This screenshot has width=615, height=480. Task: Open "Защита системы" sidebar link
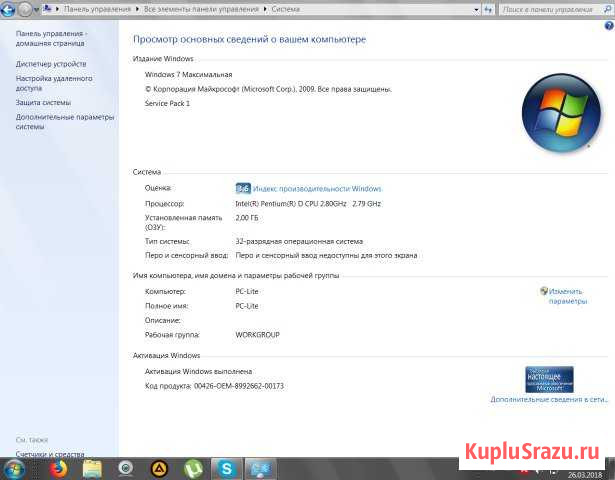(x=43, y=102)
